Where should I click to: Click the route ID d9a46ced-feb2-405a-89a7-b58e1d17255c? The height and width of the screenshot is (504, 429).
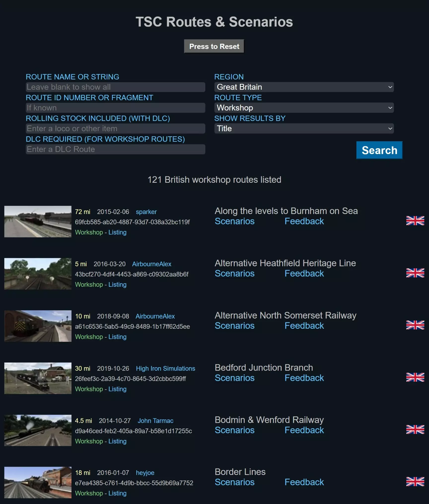pos(133,431)
